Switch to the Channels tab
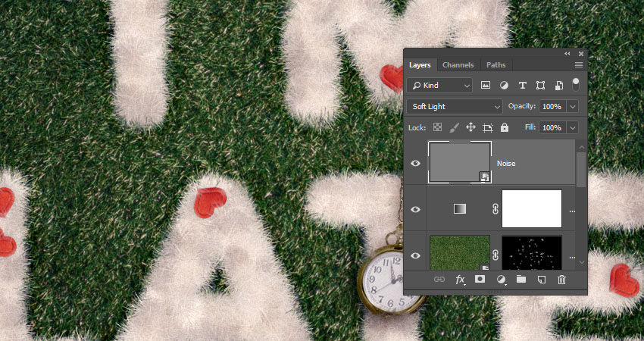This screenshot has width=644, height=341. (458, 65)
